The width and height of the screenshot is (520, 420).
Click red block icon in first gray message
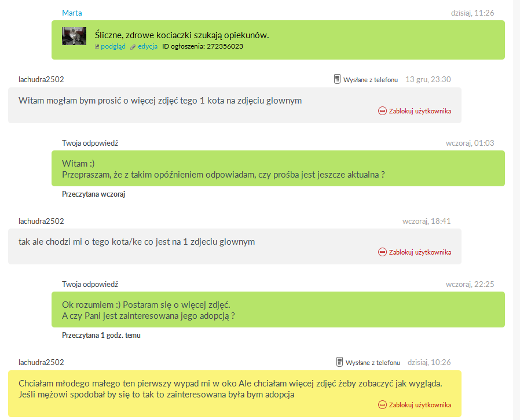coord(382,111)
